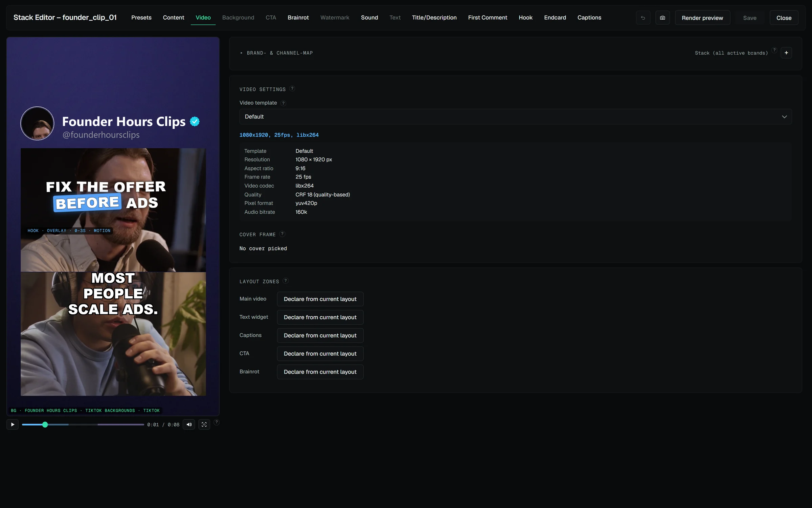Open help icon beside player controls
Image resolution: width=812 pixels, height=508 pixels.
tap(217, 422)
